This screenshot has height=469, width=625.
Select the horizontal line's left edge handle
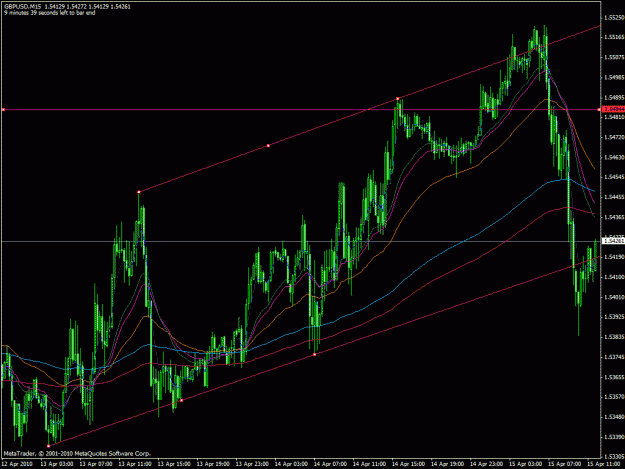pos(3,109)
